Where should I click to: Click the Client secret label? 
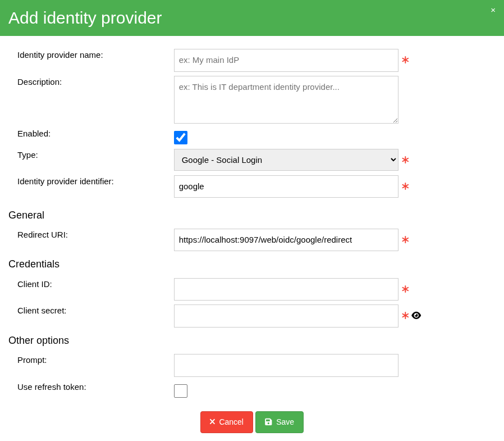(x=42, y=311)
